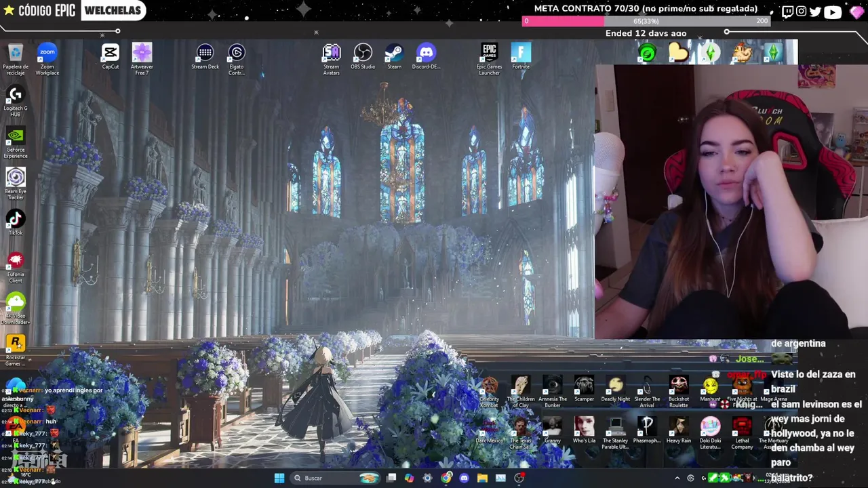
Task: Launch Artweaver Free 7
Action: [142, 59]
